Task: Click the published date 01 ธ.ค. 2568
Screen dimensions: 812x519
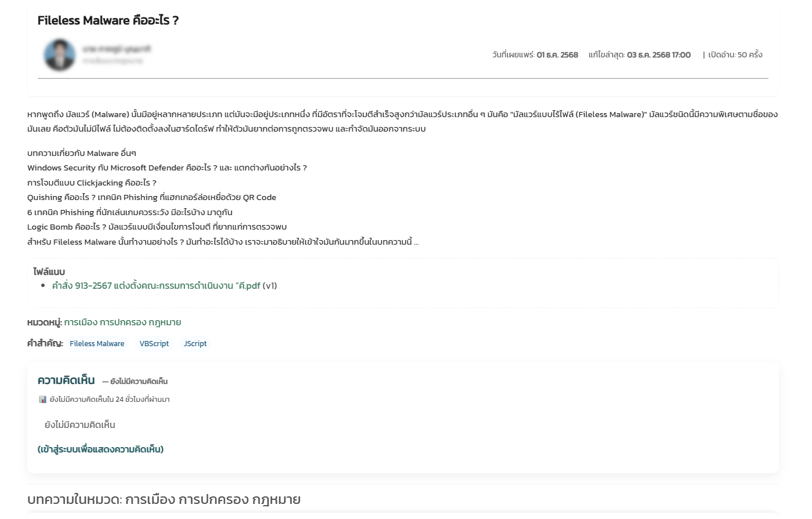Action: click(557, 55)
